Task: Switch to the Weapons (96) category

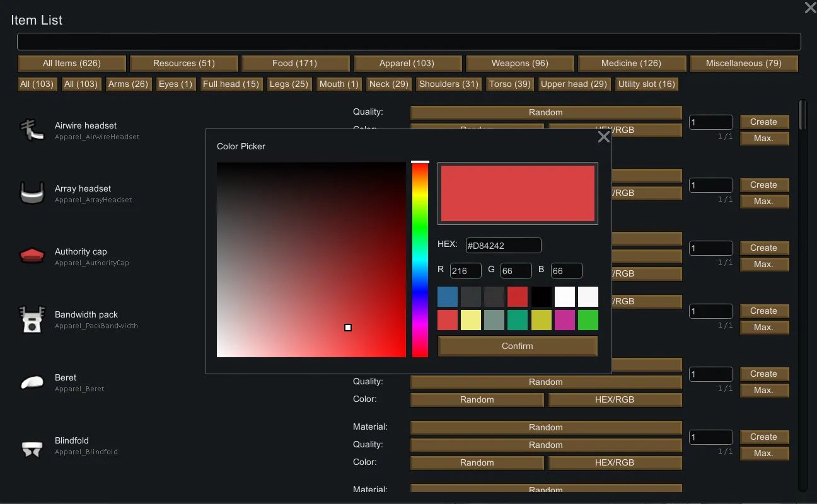Action: 519,63
